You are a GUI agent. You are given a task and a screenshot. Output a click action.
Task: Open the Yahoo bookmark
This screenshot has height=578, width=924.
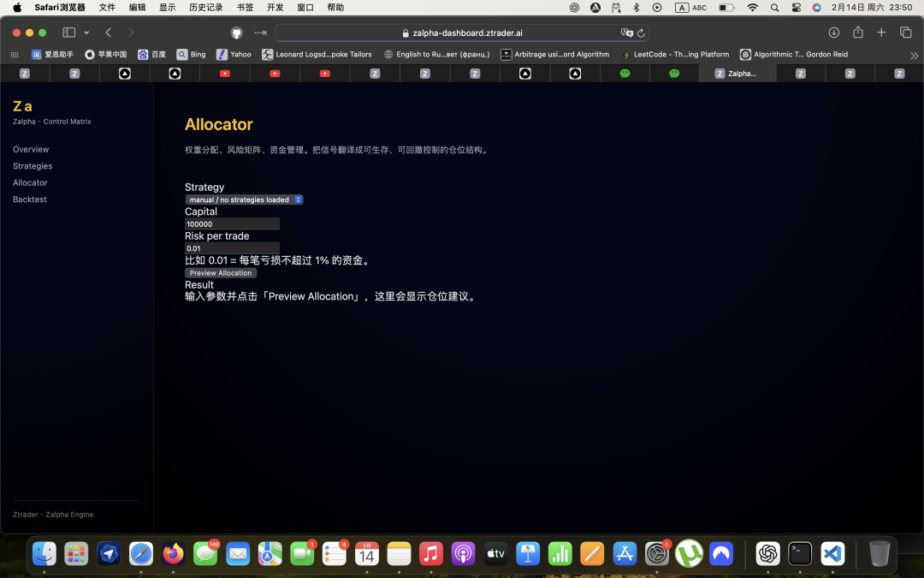click(x=234, y=54)
